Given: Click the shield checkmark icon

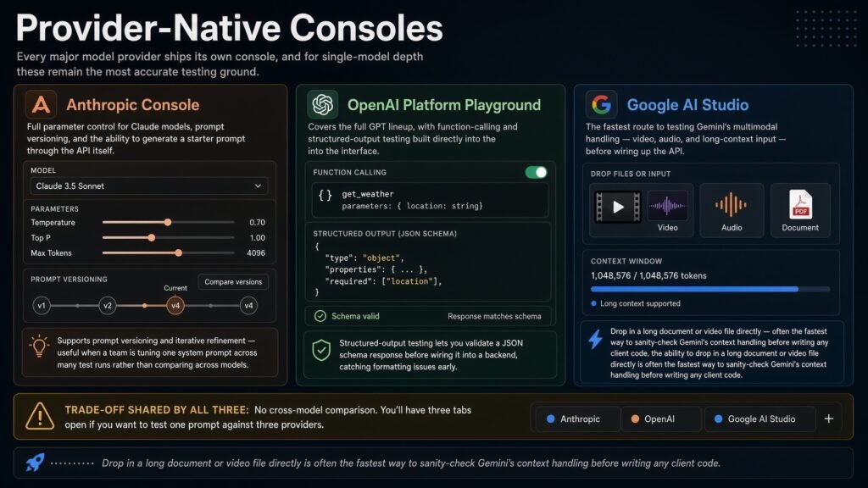Looking at the screenshot, I should (321, 350).
